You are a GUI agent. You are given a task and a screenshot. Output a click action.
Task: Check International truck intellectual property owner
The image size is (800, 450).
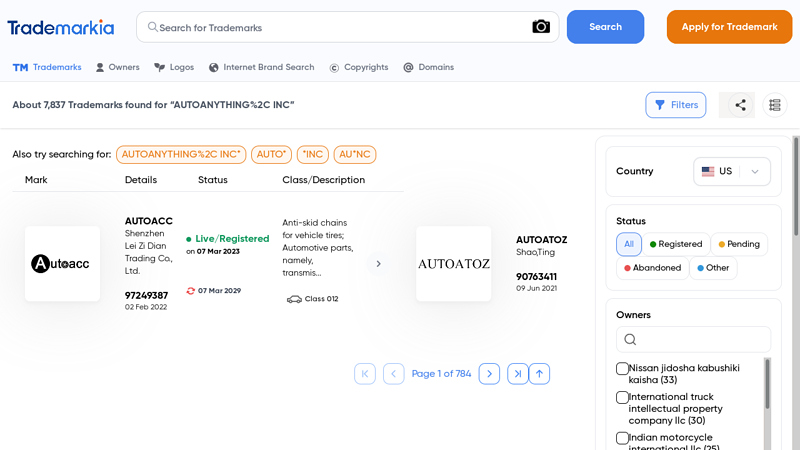coord(622,397)
